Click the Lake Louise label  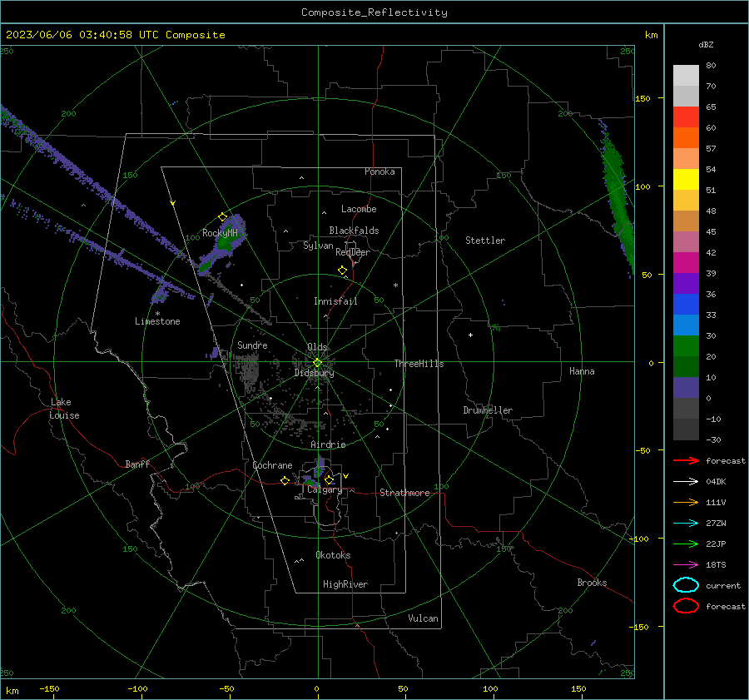tap(64, 409)
